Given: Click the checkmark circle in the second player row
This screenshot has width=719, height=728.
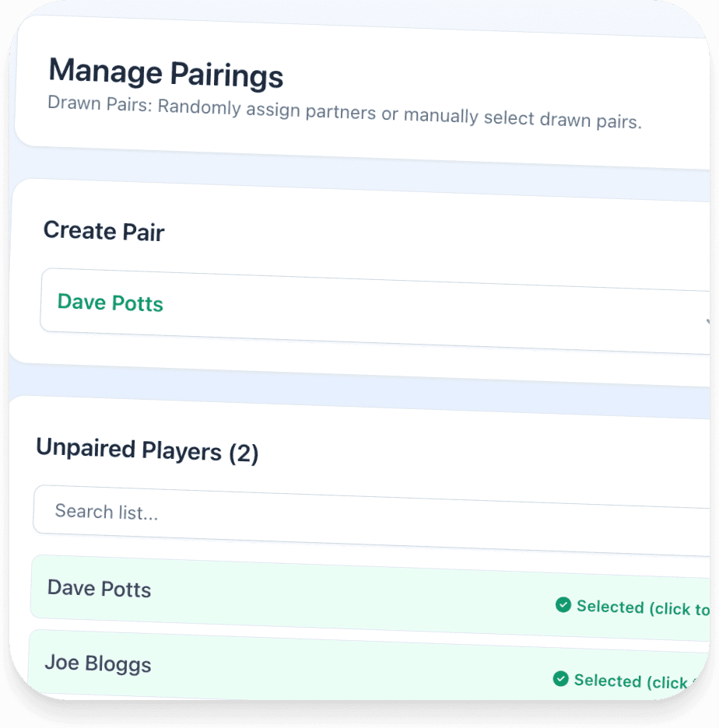Looking at the screenshot, I should 560,678.
